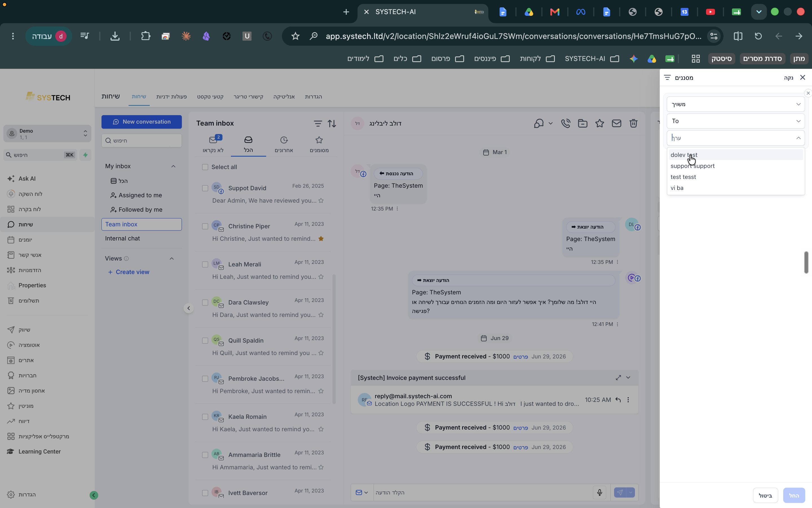Click the envelope mark-unread icon in header

pos(616,123)
